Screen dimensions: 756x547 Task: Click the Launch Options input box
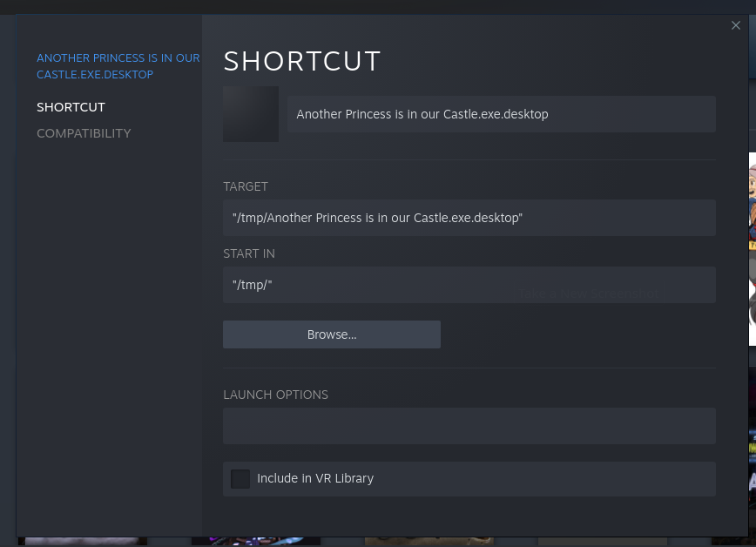click(469, 426)
